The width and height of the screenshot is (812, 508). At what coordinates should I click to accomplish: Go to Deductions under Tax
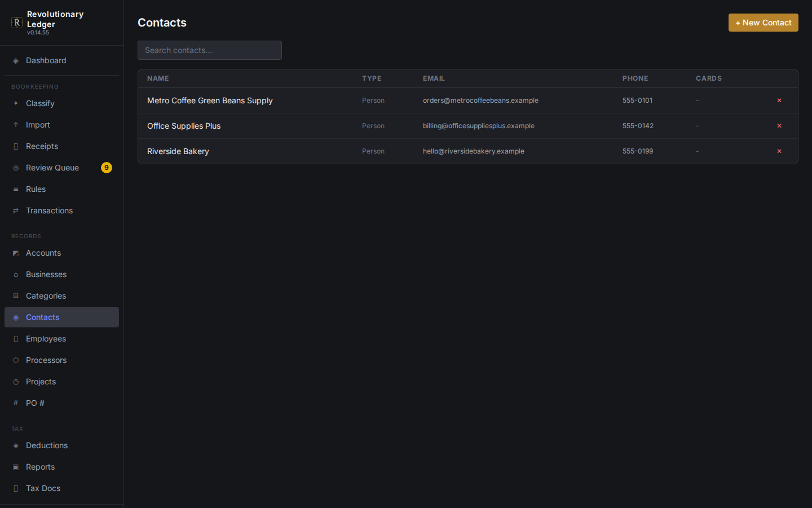(x=61, y=446)
